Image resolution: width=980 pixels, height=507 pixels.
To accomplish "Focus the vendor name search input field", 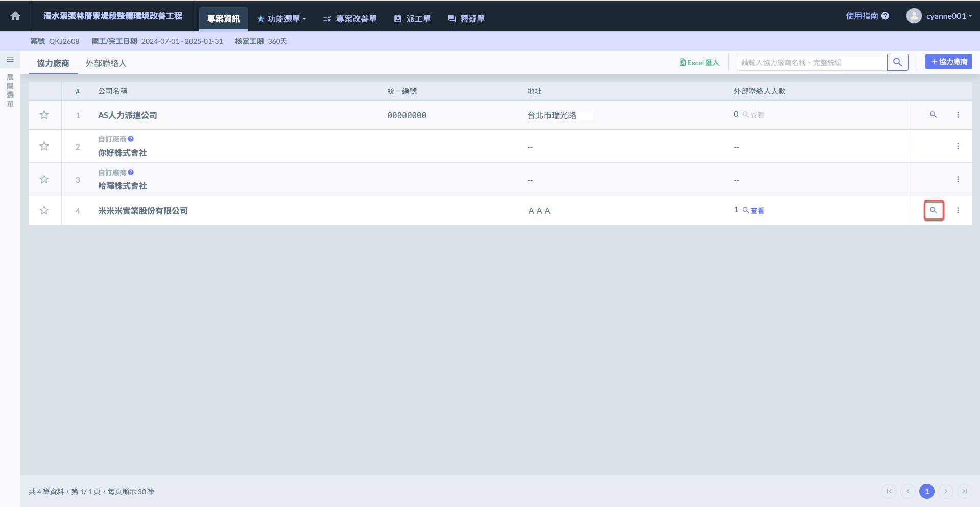I will tap(811, 62).
